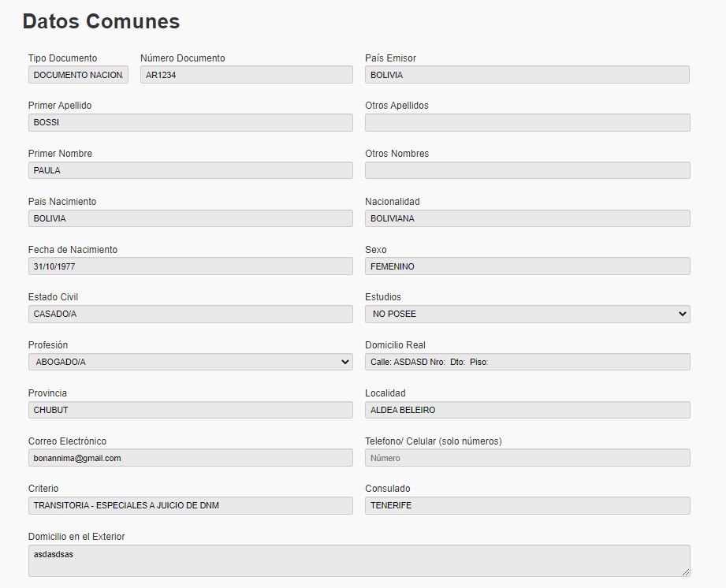Click the Telefono/Celular number field
Image resolution: width=726 pixels, height=588 pixels.
click(527, 458)
